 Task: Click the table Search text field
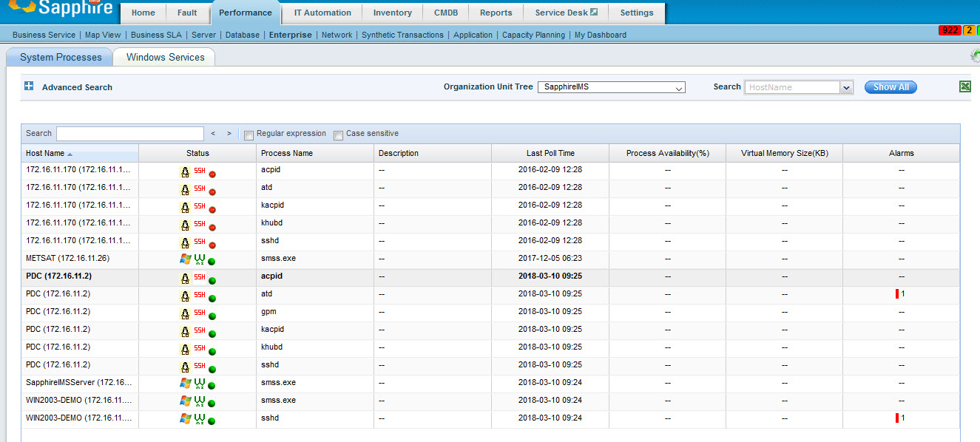[130, 134]
